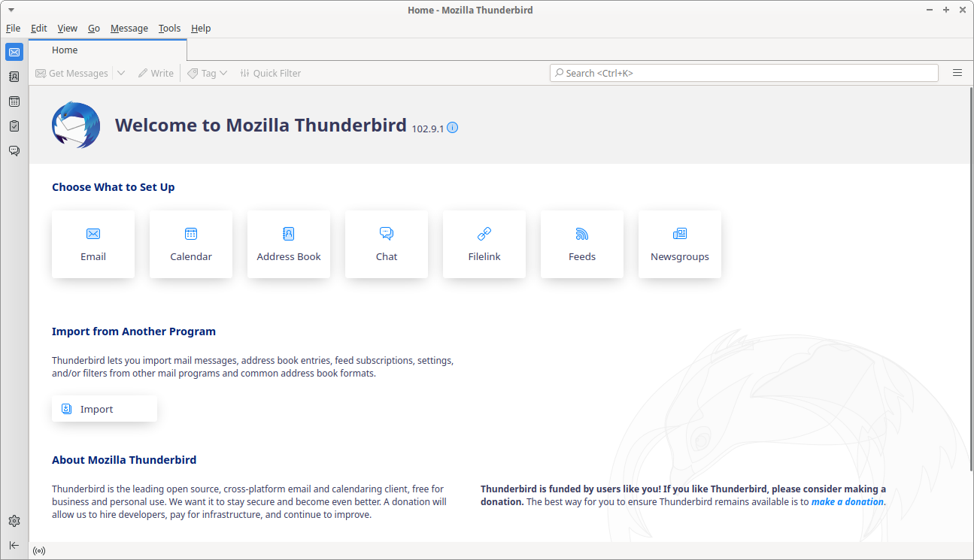Click Write to compose a message
The width and height of the screenshot is (974, 560).
pos(156,73)
